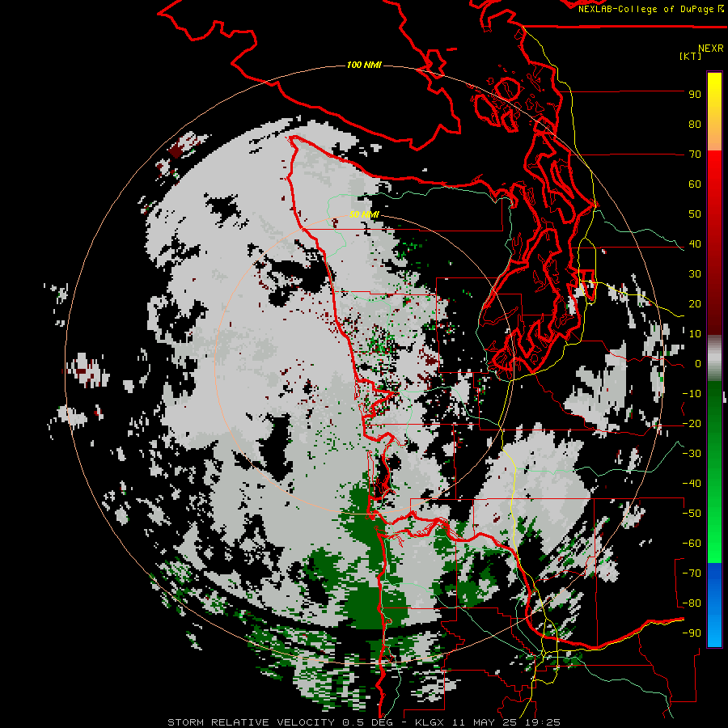This screenshot has width=728, height=728.
Task: Click the '19:25' time text
Action: pyautogui.click(x=544, y=722)
